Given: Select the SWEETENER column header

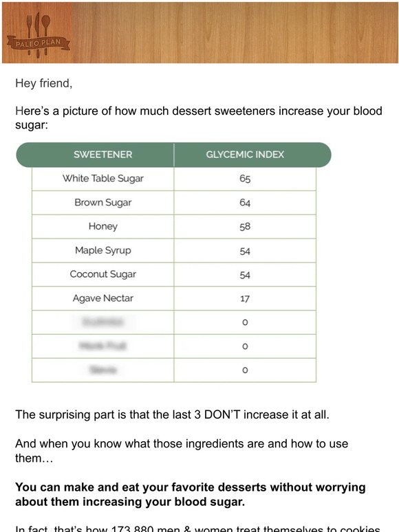Looking at the screenshot, I should click(103, 155).
